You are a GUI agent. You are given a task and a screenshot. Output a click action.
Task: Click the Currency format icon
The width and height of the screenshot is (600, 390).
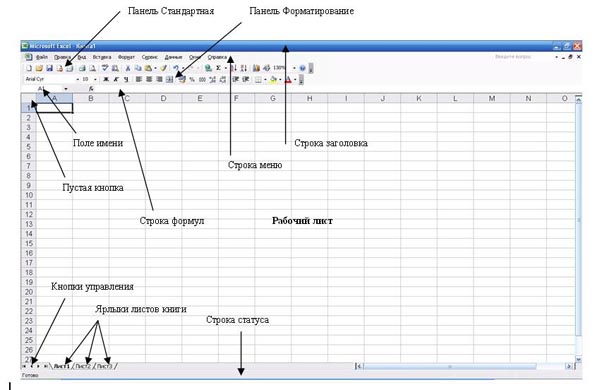click(x=182, y=79)
